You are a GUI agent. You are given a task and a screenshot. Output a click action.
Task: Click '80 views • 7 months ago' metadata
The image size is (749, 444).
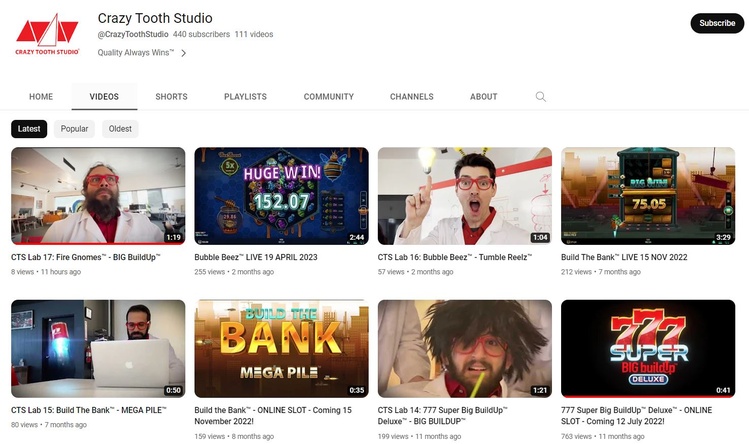coord(49,425)
